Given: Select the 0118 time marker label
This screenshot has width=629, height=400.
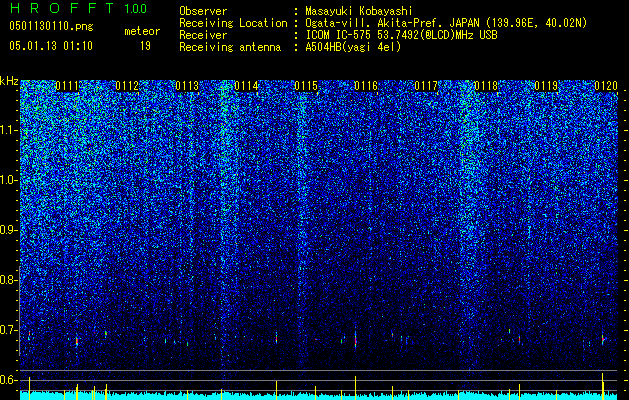Looking at the screenshot, I should (486, 86).
